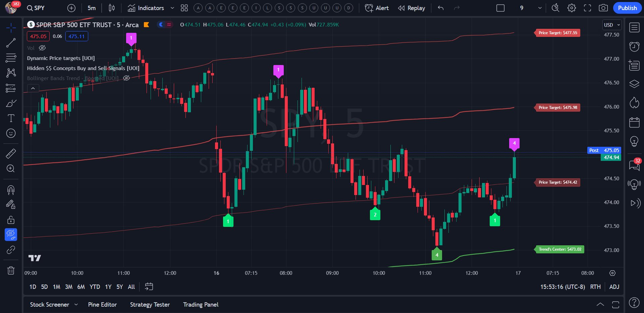Select the ruler measure tool
Viewport: 644px width, 313px height.
click(x=11, y=153)
